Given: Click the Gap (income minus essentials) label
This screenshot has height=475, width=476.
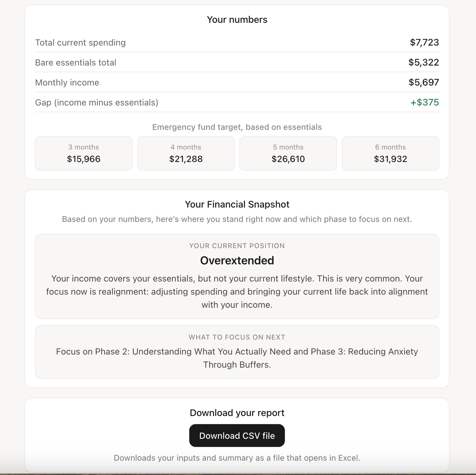Looking at the screenshot, I should 96,102.
